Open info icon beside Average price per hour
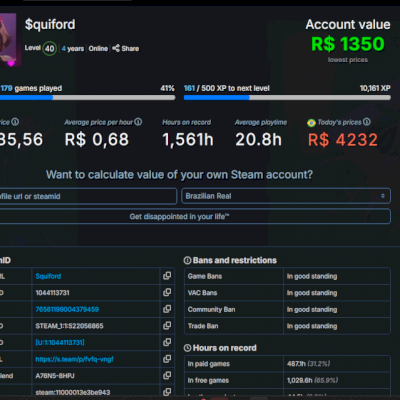The width and height of the screenshot is (400, 400). [138, 122]
